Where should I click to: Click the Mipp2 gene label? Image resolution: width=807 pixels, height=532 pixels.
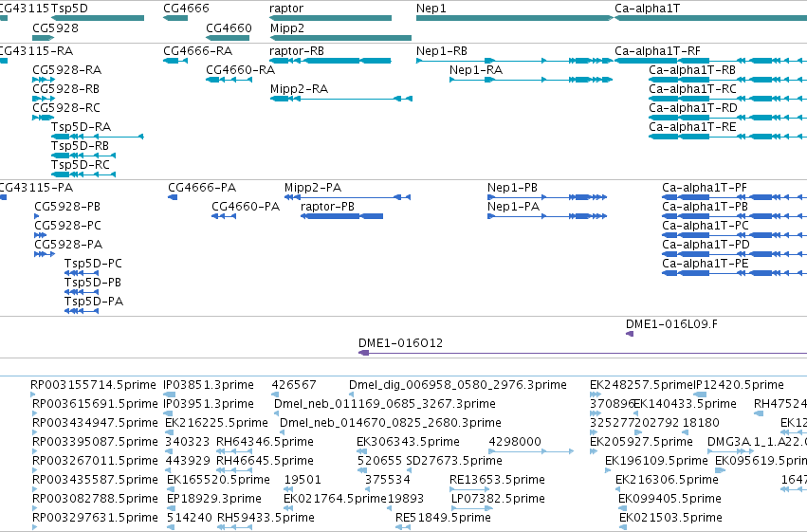tap(287, 28)
